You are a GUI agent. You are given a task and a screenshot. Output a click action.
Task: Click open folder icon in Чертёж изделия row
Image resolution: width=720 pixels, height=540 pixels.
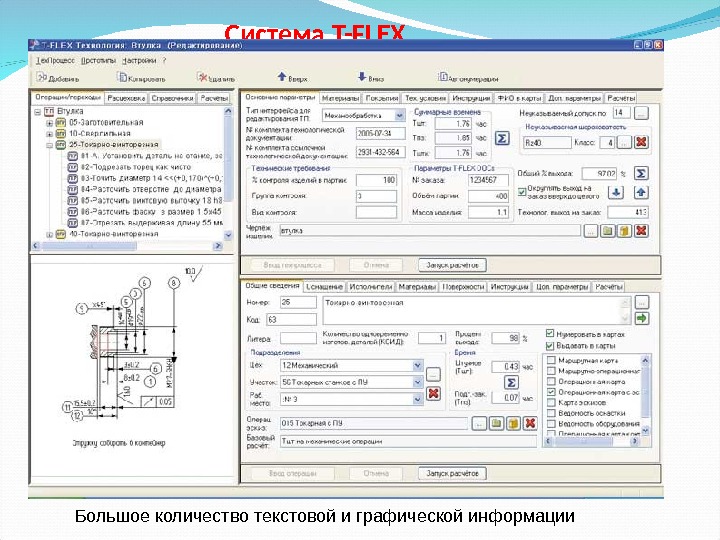pos(608,231)
